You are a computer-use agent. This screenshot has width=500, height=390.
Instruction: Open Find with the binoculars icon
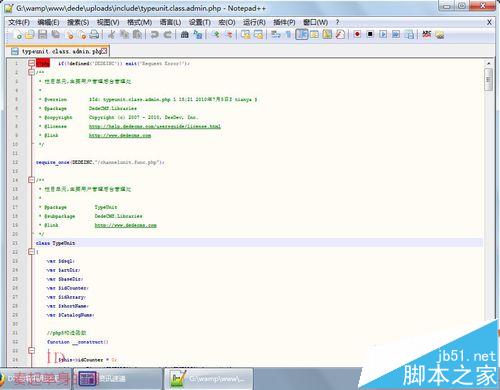point(184,34)
